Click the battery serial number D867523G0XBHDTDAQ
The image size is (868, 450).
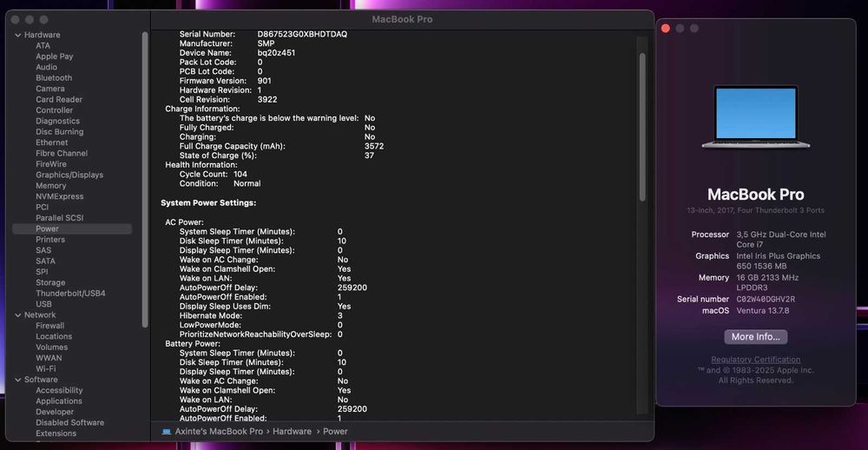(x=302, y=35)
